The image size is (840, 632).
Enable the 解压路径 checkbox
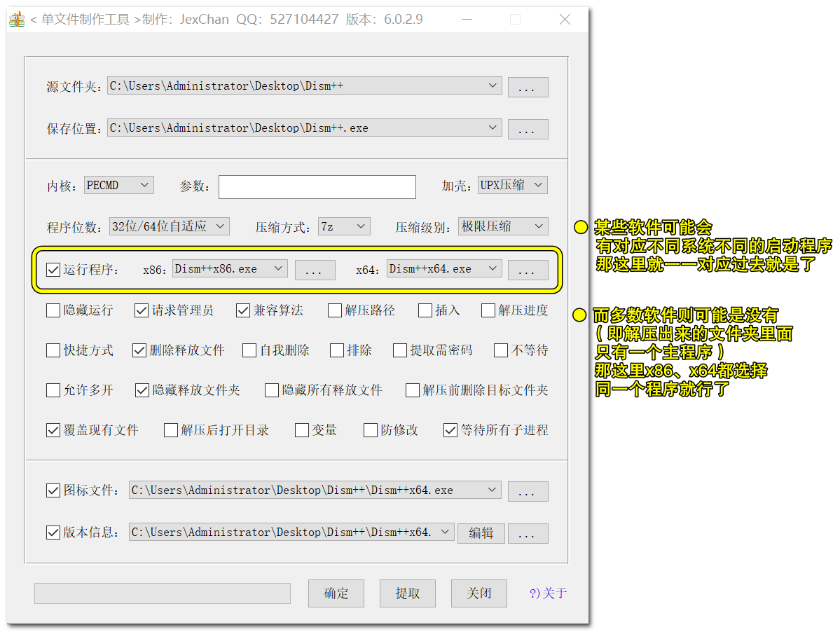[335, 310]
